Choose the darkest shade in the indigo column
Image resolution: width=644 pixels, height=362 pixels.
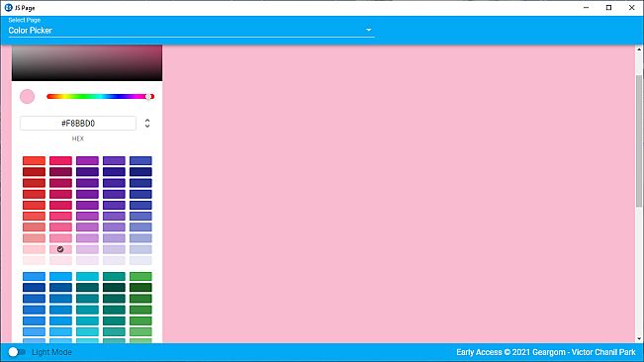coord(140,171)
